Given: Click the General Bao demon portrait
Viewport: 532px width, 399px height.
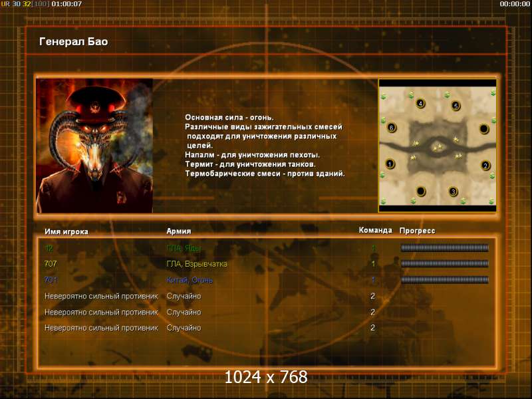Looking at the screenshot, I should (94, 146).
